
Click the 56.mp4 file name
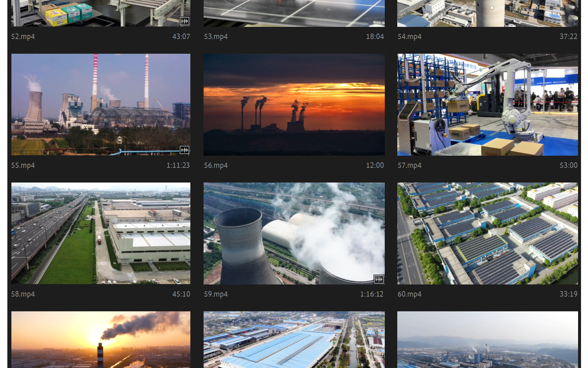coord(216,165)
